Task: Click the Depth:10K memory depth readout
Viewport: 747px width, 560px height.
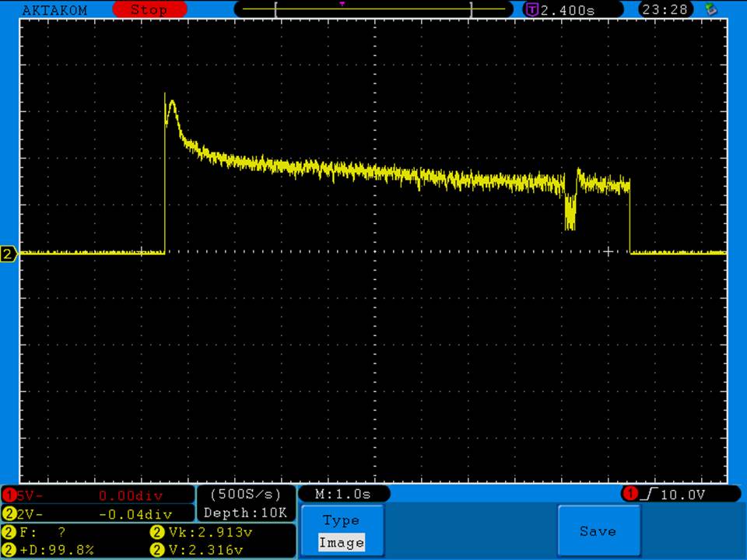Action: click(246, 513)
